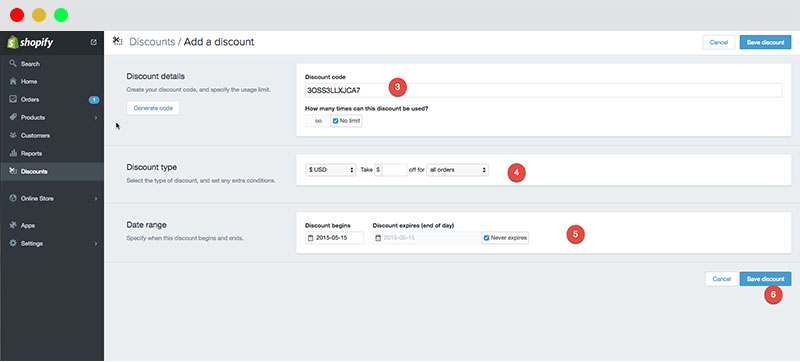Click the green maximize window button
800x362 pixels.
pos(61,15)
